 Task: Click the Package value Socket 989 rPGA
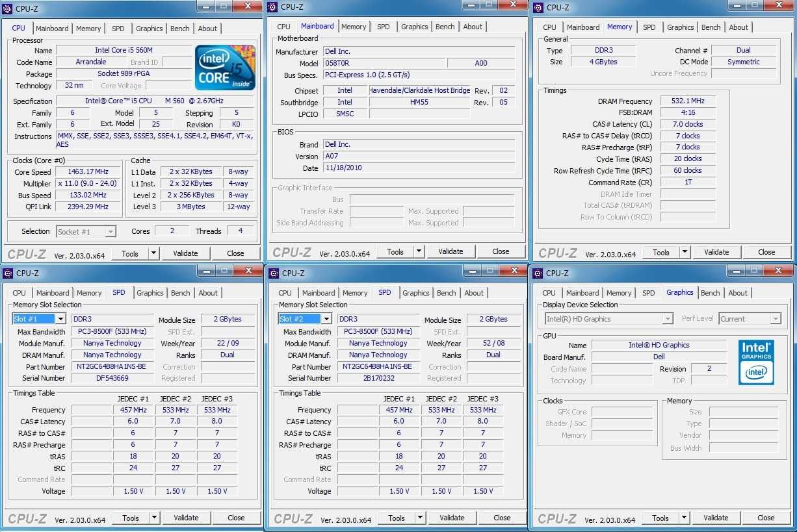click(x=124, y=73)
